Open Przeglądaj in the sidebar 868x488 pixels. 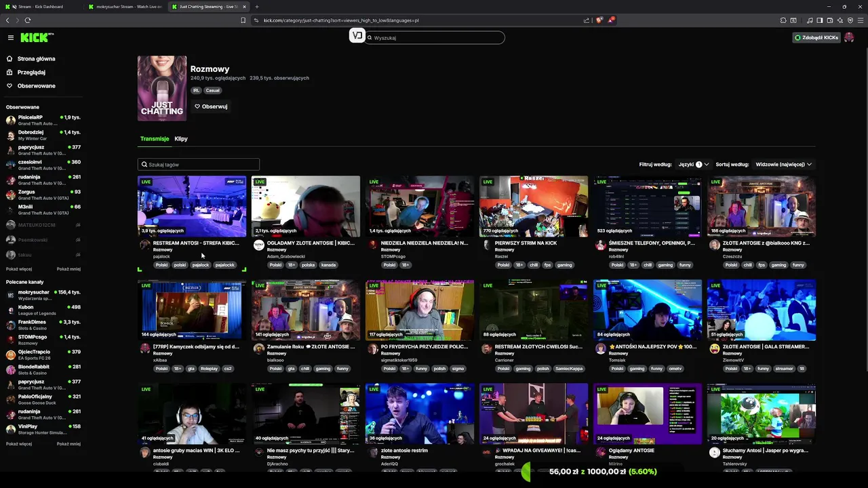31,73
